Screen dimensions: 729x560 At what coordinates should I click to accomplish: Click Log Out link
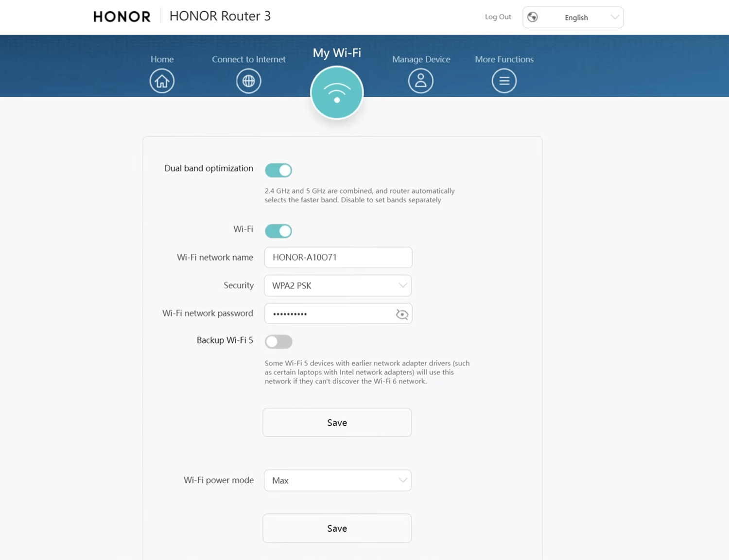point(498,17)
